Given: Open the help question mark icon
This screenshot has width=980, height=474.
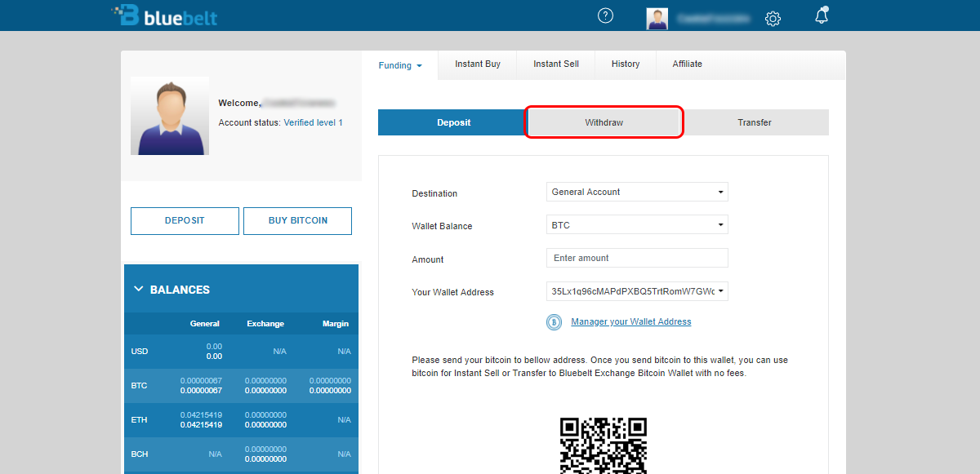Looking at the screenshot, I should 605,16.
